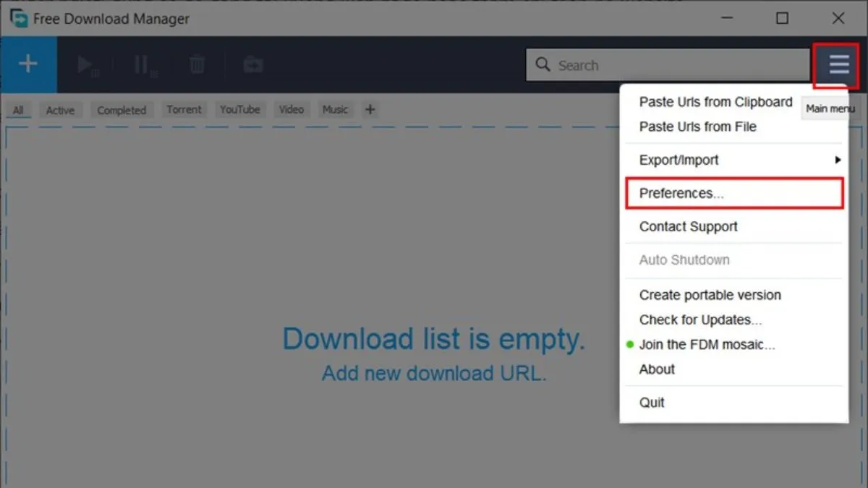Choose Paste Urls from Clipboard
The height and width of the screenshot is (488, 868).
[x=715, y=102]
